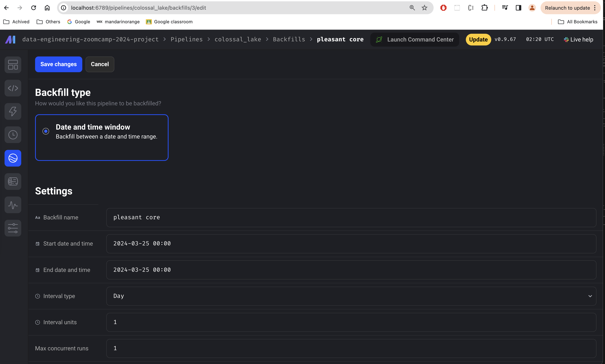This screenshot has width=605, height=364.
Task: Go to the Backfills breadcrumb
Action: [x=289, y=39]
